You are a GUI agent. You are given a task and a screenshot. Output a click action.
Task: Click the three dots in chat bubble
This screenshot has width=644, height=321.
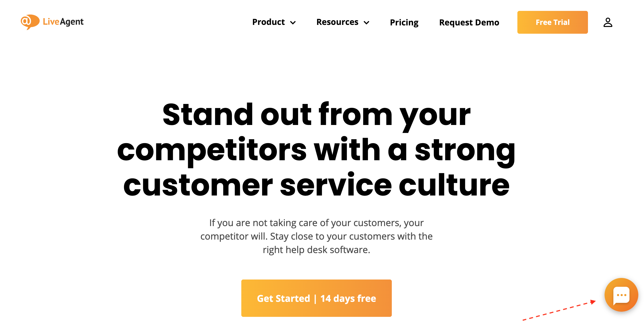[621, 295]
